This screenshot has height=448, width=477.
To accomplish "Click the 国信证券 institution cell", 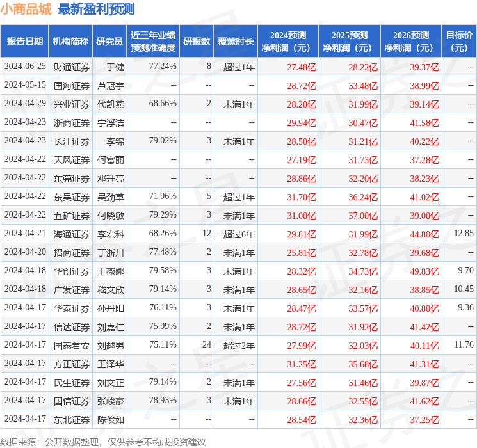I will [72, 401].
